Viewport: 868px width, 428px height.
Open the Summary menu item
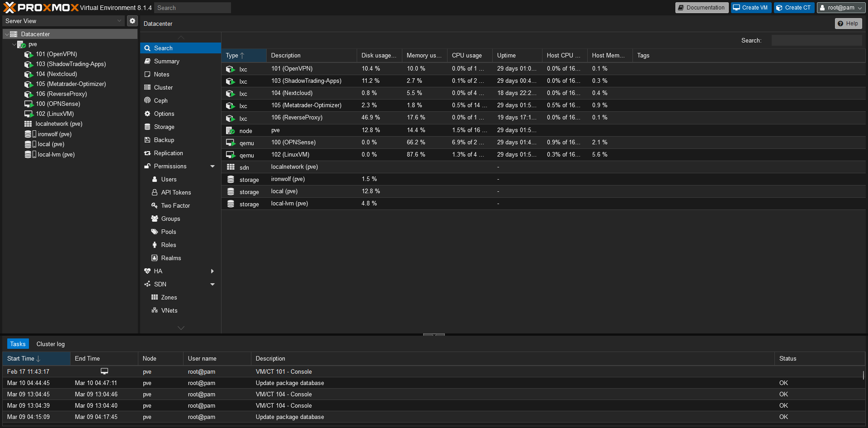[x=180, y=61]
